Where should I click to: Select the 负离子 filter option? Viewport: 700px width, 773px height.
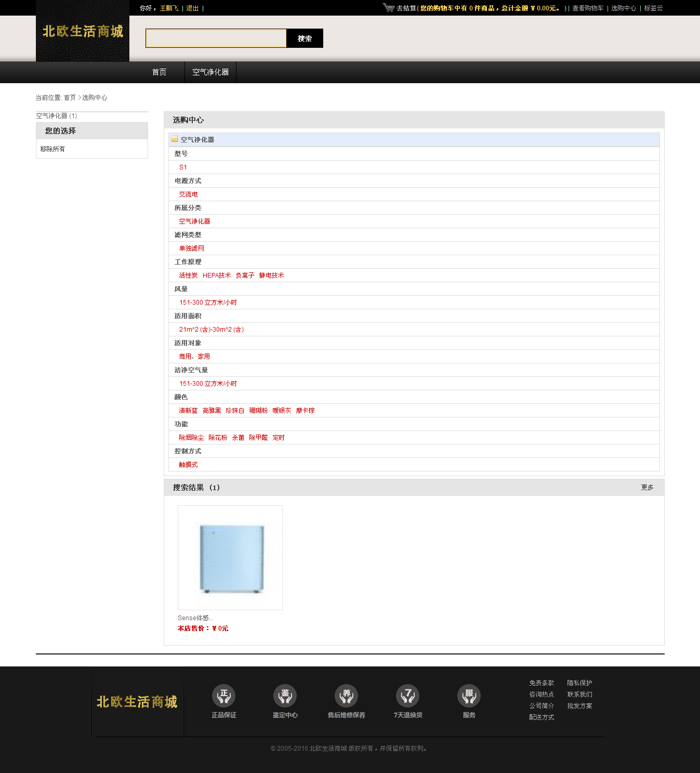tap(245, 275)
